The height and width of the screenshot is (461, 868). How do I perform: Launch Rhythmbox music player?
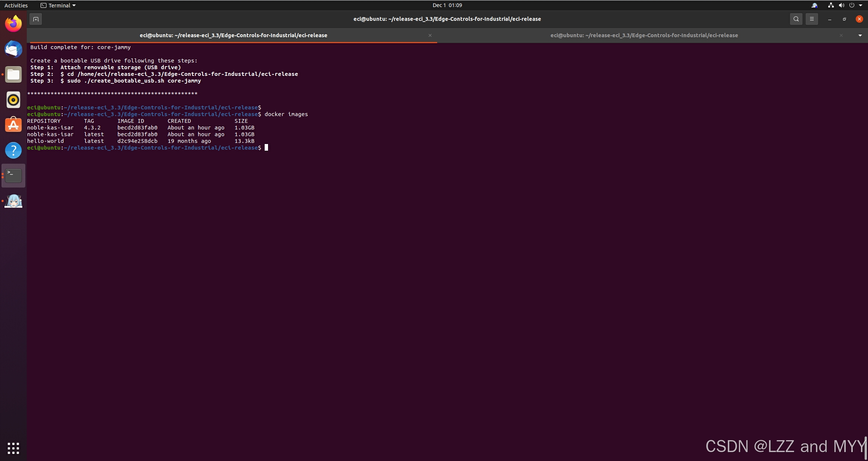coord(13,100)
